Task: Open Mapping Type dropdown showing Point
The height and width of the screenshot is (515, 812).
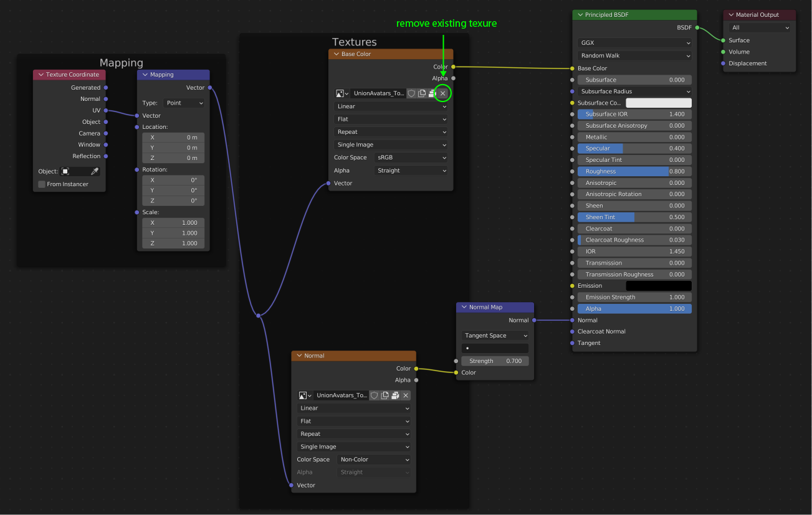Action: click(x=184, y=103)
